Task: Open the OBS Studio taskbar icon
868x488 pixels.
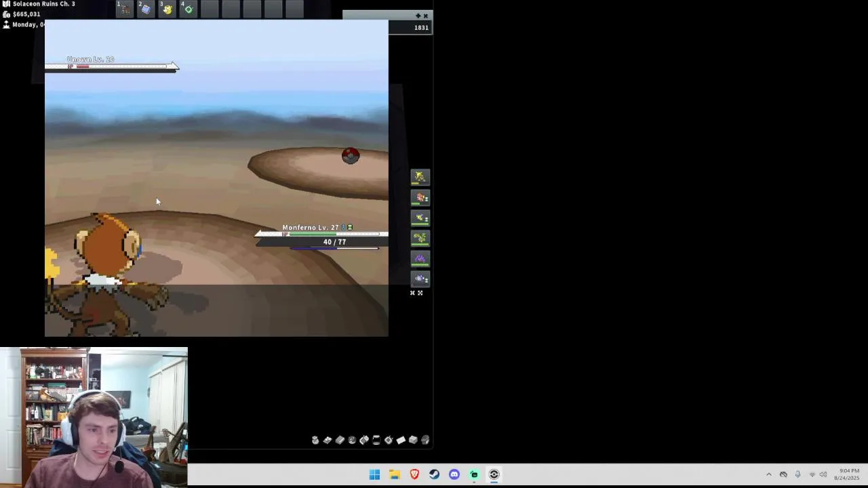Action: [x=494, y=474]
